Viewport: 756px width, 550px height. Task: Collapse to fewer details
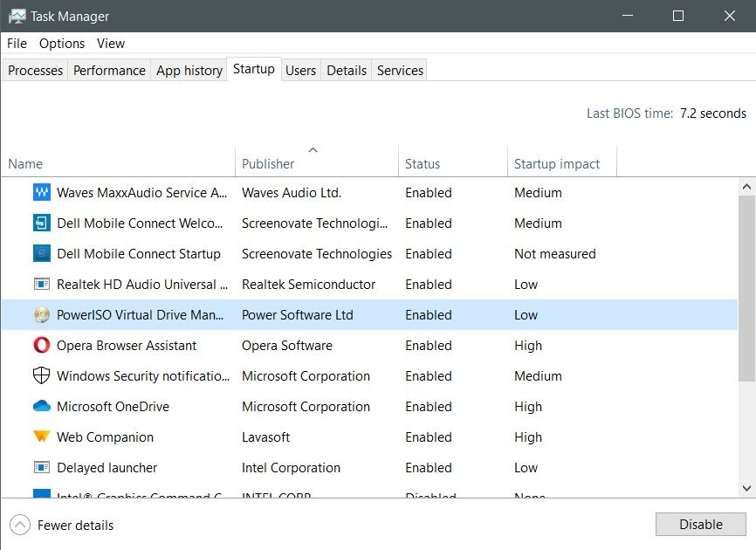coord(61,525)
